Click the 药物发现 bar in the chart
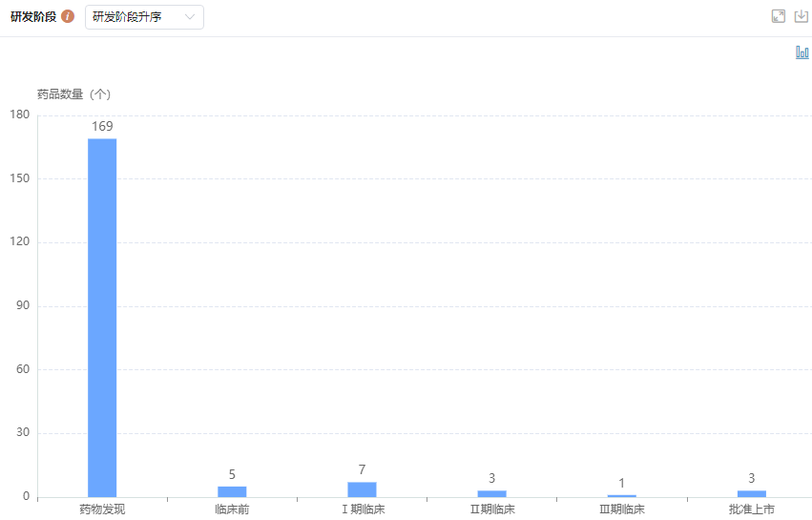812x520 pixels. click(102, 317)
